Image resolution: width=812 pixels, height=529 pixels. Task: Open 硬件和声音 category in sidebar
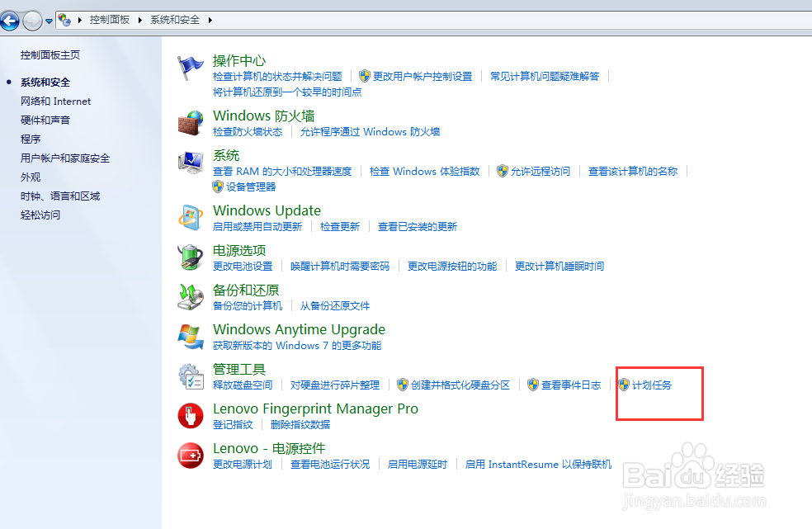pos(45,120)
